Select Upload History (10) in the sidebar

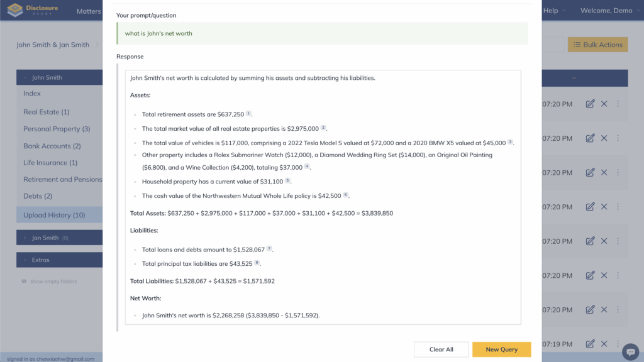point(54,215)
